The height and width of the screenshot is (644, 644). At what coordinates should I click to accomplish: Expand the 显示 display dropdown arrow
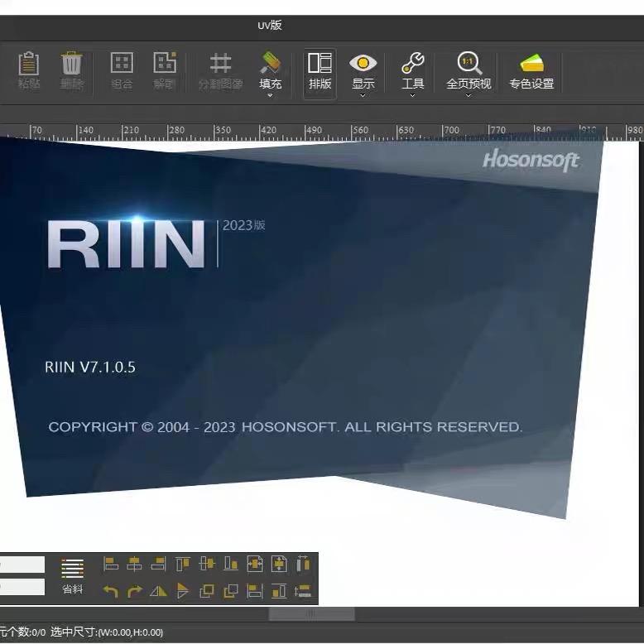[363, 96]
